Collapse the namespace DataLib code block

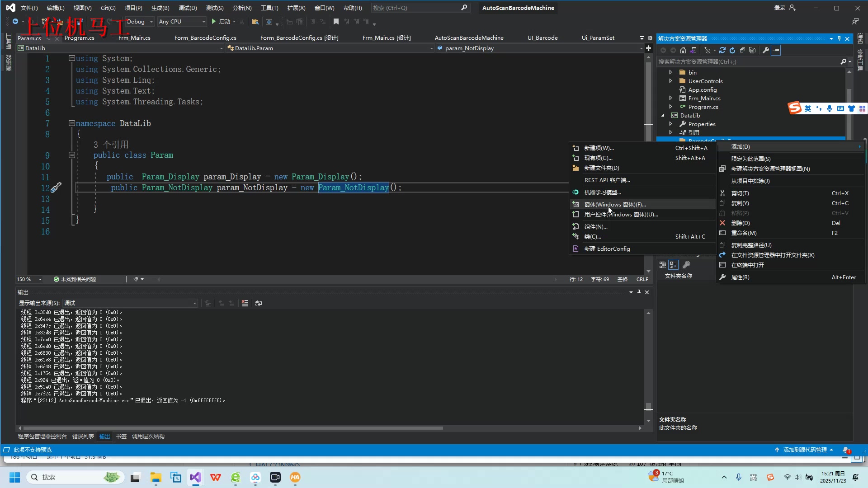coord(71,123)
